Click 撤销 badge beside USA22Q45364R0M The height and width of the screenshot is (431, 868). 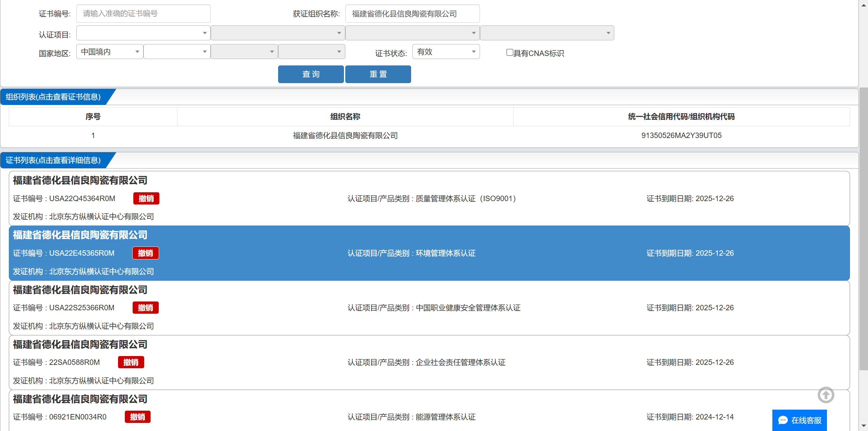click(x=146, y=198)
